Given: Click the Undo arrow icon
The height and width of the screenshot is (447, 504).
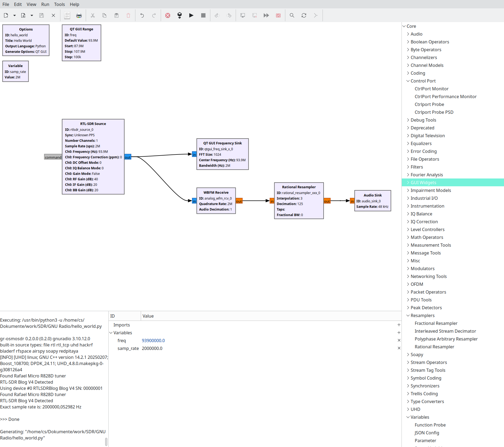Looking at the screenshot, I should (142, 15).
